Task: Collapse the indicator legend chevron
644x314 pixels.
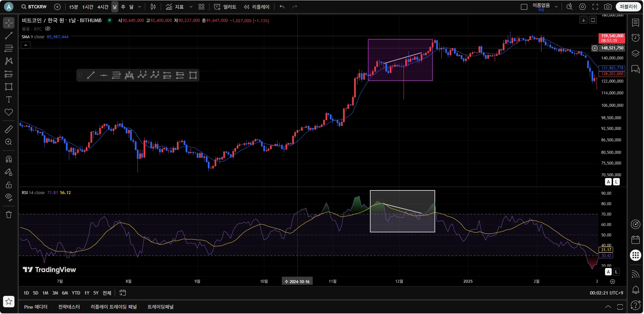Action: pyautogui.click(x=26, y=45)
